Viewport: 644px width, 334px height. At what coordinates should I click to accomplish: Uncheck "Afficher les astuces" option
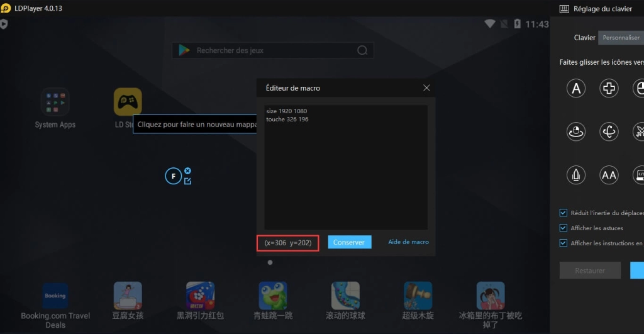click(x=563, y=228)
